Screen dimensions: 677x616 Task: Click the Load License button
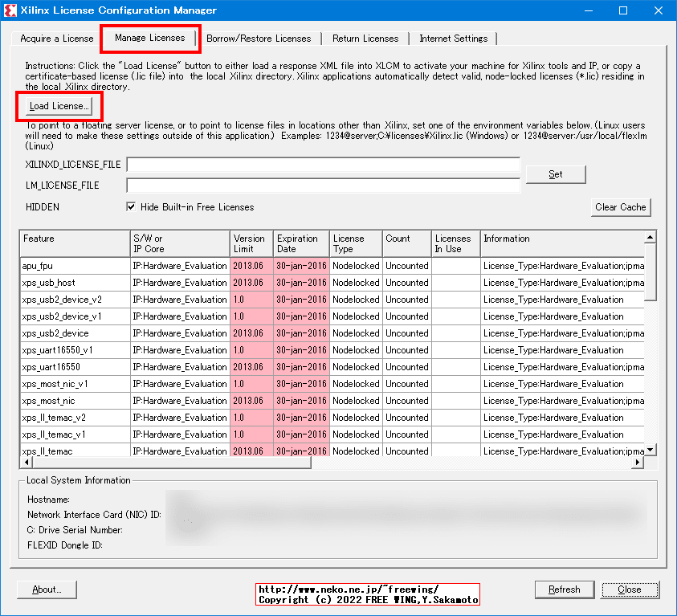(x=59, y=106)
